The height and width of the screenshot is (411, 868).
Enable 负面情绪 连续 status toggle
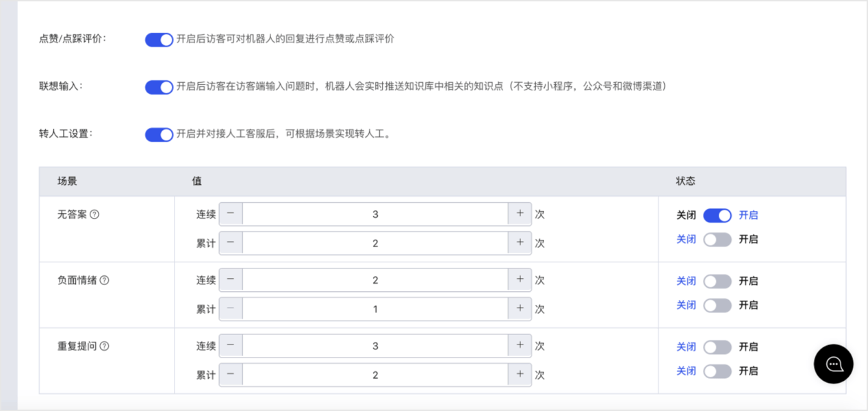[717, 281]
